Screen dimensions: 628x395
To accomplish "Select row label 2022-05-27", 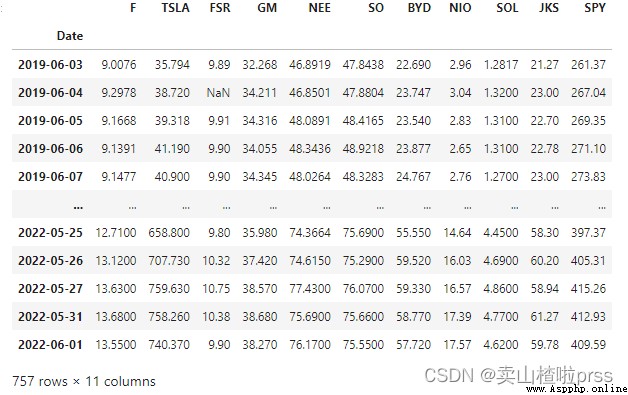I will [x=50, y=289].
